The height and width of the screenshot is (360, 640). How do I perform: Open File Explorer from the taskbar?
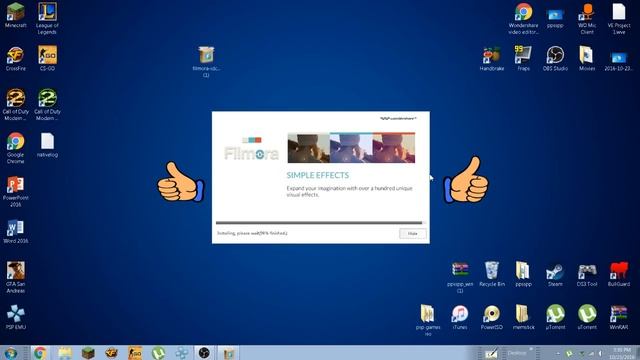[x=64, y=353]
